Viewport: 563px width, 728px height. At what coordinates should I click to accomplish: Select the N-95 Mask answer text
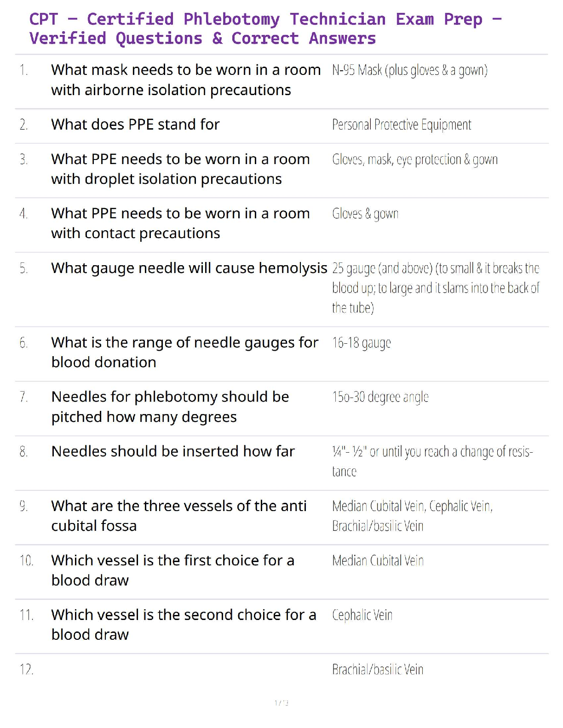pyautogui.click(x=409, y=70)
